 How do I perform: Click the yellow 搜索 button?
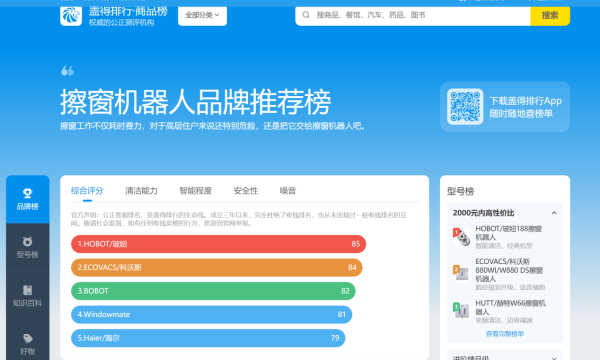[550, 15]
